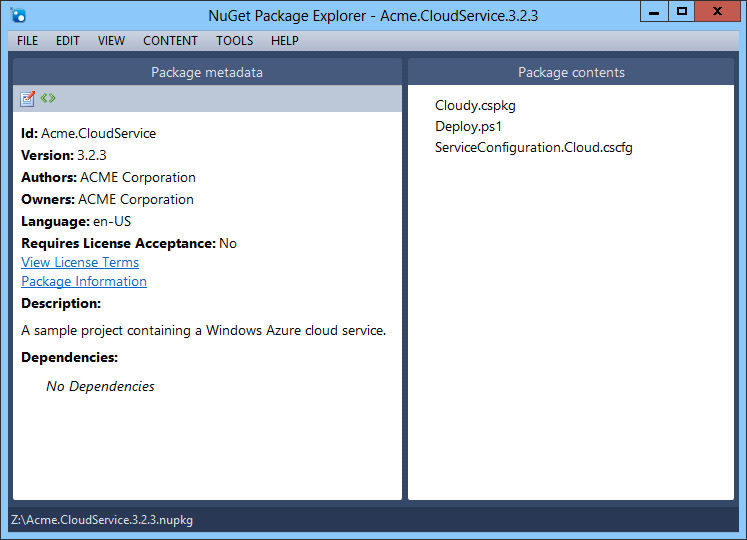
Task: Open the View License Terms link
Action: tap(80, 262)
